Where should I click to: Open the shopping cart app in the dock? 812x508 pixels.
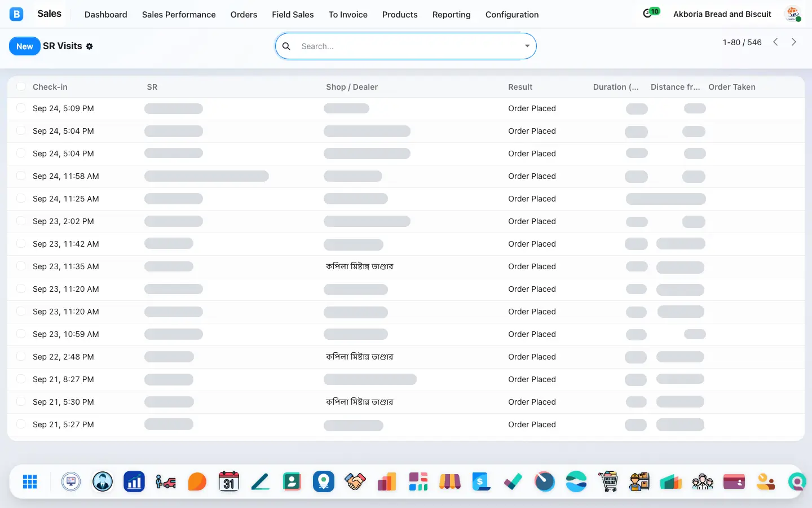608,481
